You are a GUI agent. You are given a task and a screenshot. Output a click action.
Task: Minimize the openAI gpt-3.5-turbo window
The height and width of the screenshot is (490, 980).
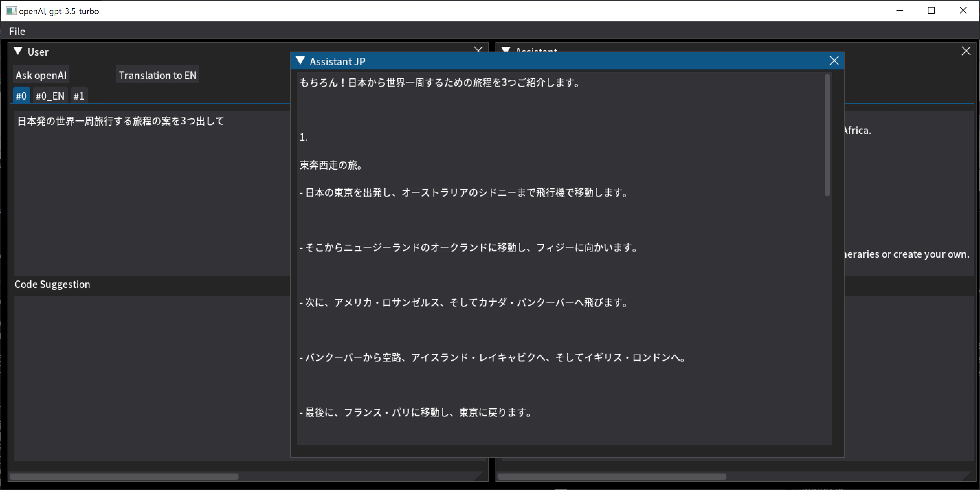tap(900, 11)
